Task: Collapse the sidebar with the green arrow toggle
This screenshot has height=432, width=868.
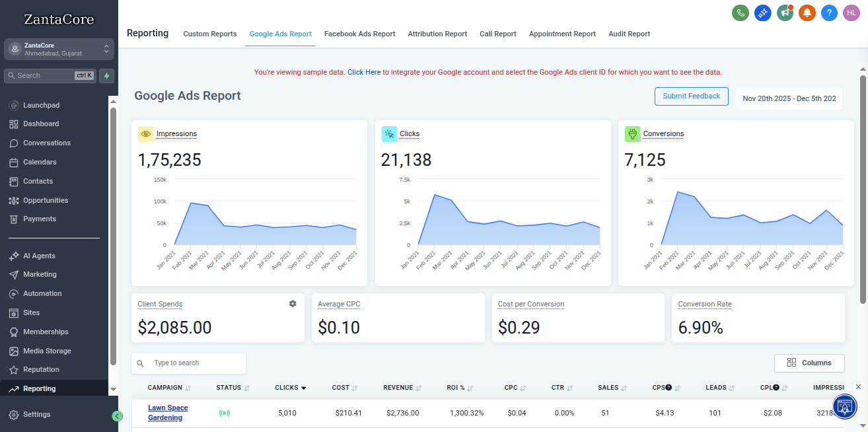Action: pos(118,416)
